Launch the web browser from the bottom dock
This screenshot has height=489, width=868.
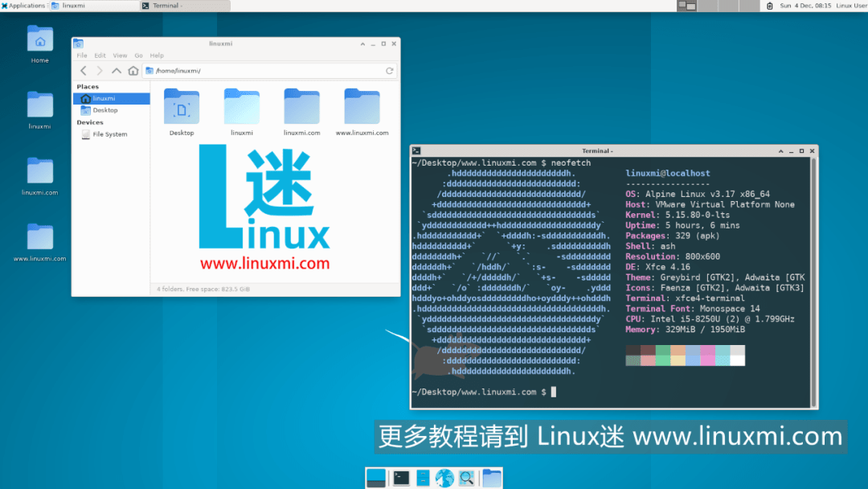coord(444,478)
